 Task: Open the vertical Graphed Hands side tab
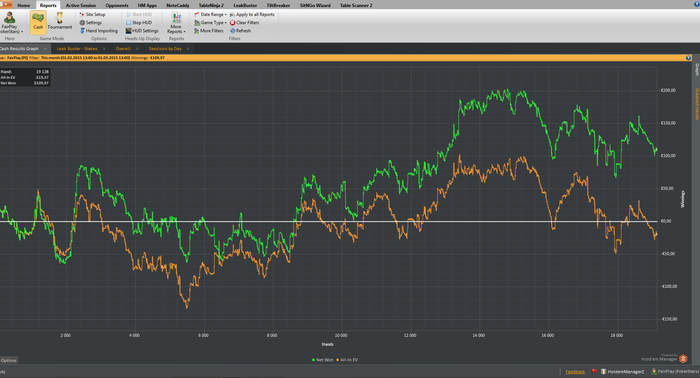click(x=696, y=104)
